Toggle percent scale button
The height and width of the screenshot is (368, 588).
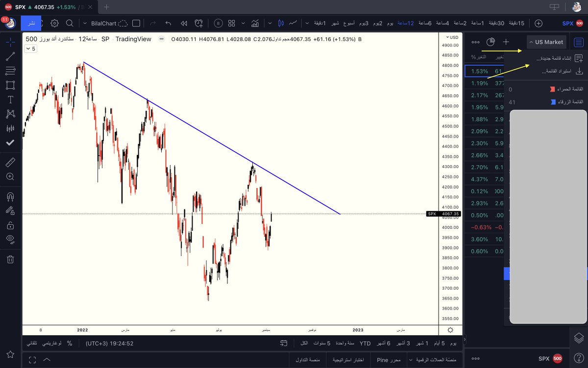[70, 343]
